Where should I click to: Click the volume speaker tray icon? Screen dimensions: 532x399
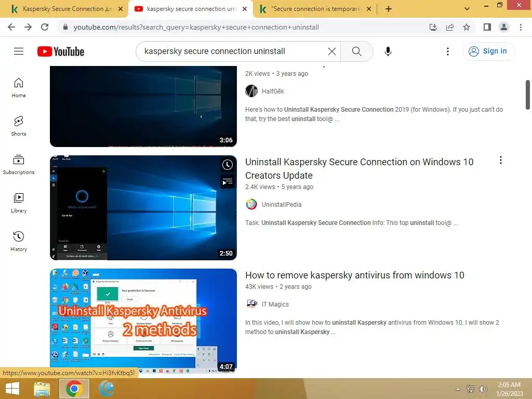pos(483,389)
